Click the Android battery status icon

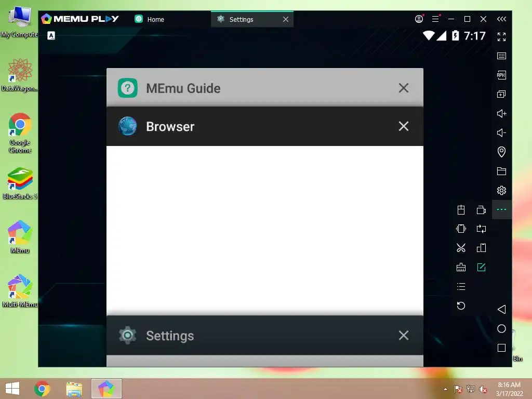point(455,36)
